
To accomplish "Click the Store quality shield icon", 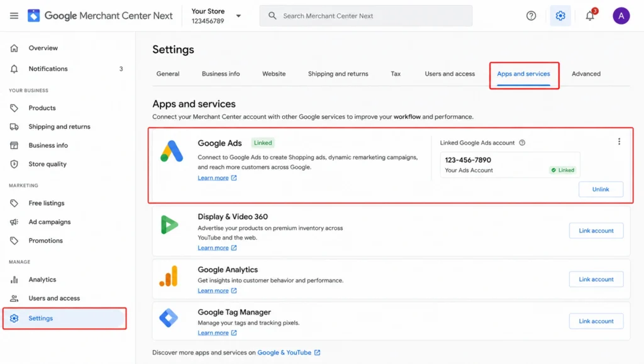I will click(x=14, y=164).
